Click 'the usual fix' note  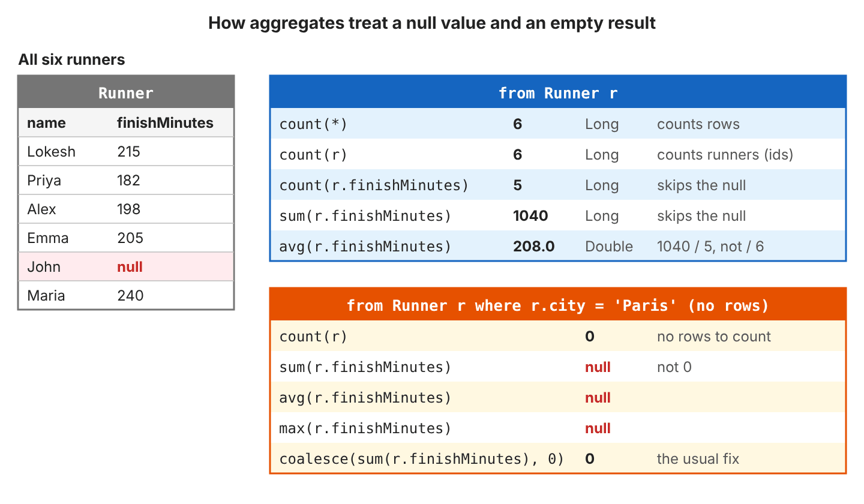pos(698,459)
